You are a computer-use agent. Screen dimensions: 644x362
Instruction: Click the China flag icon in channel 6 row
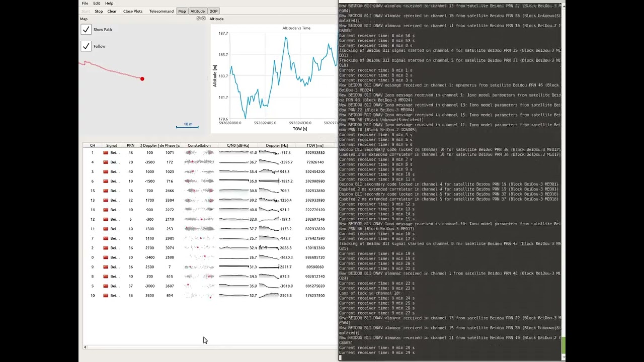pyautogui.click(x=106, y=181)
